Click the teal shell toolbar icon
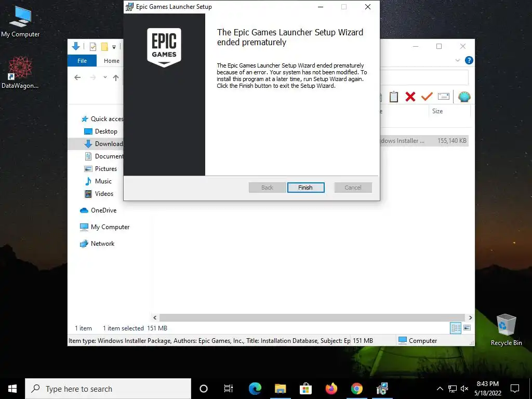This screenshot has width=532, height=399. pyautogui.click(x=464, y=97)
